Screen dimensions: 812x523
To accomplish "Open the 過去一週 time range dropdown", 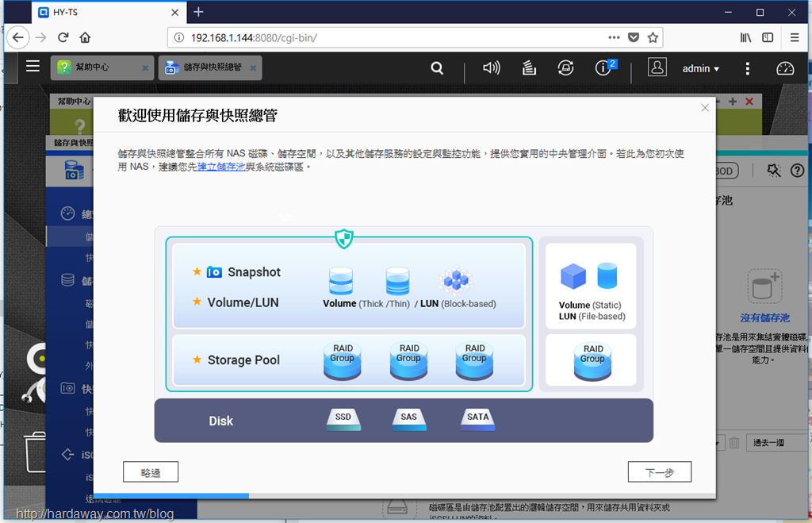I will point(777,443).
